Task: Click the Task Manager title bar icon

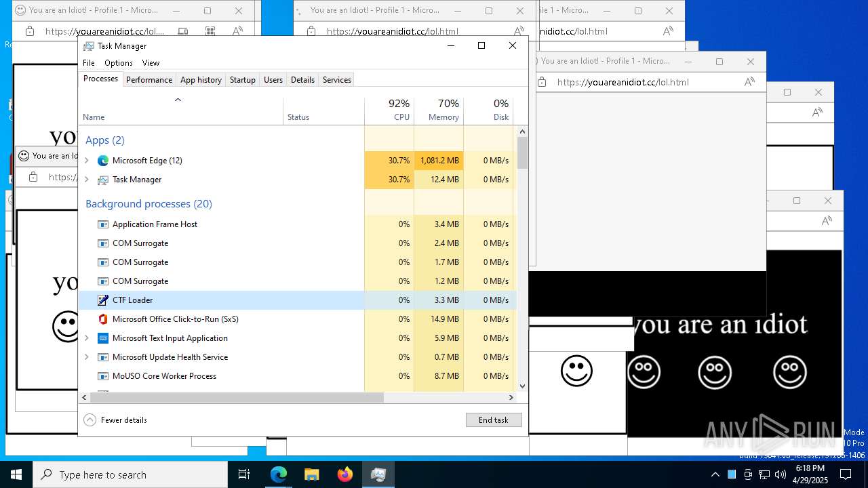Action: click(89, 46)
